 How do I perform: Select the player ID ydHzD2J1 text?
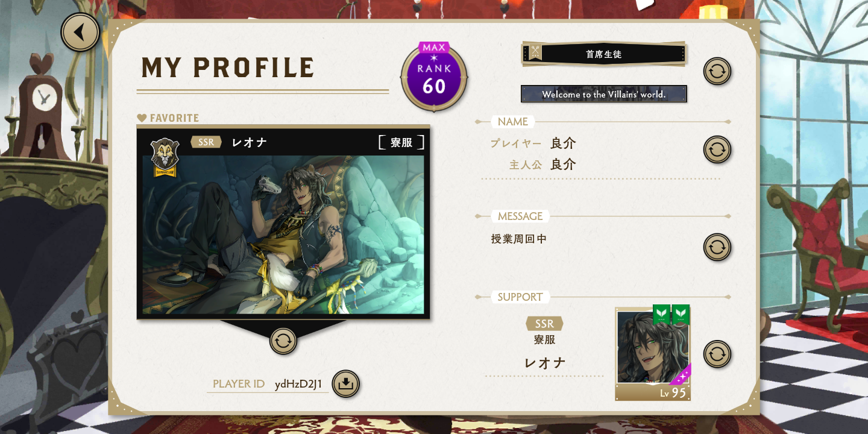(x=298, y=384)
